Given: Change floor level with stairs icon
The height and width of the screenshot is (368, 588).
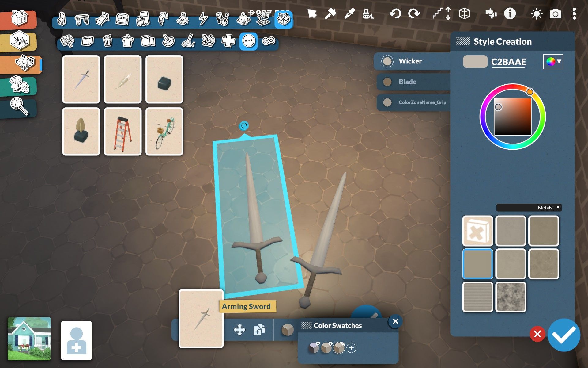Looking at the screenshot, I should click(x=441, y=14).
